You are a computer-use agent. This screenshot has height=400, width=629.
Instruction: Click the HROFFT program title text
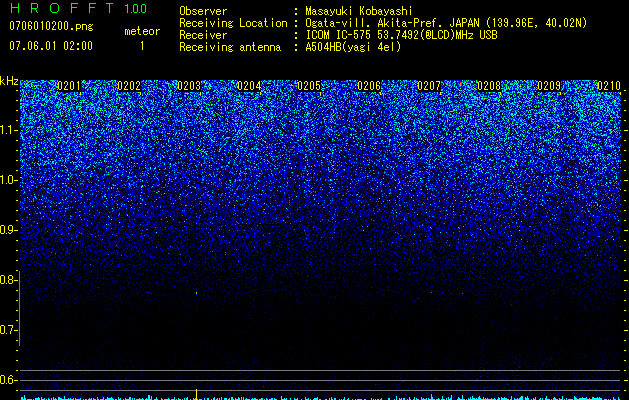click(x=62, y=8)
